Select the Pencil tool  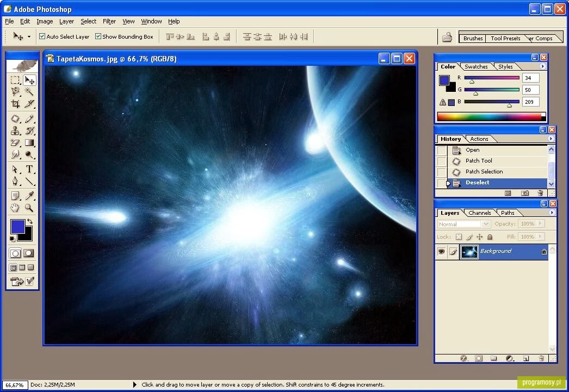tap(29, 119)
